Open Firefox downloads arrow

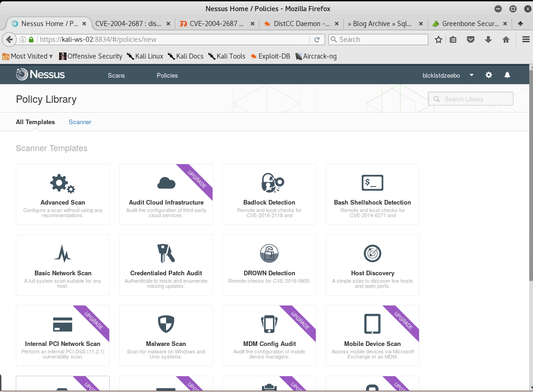coord(488,40)
